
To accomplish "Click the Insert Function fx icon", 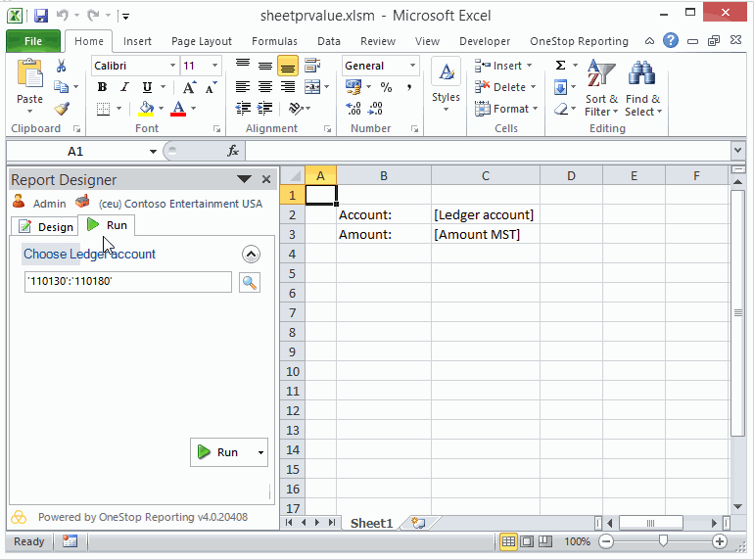I will [233, 151].
